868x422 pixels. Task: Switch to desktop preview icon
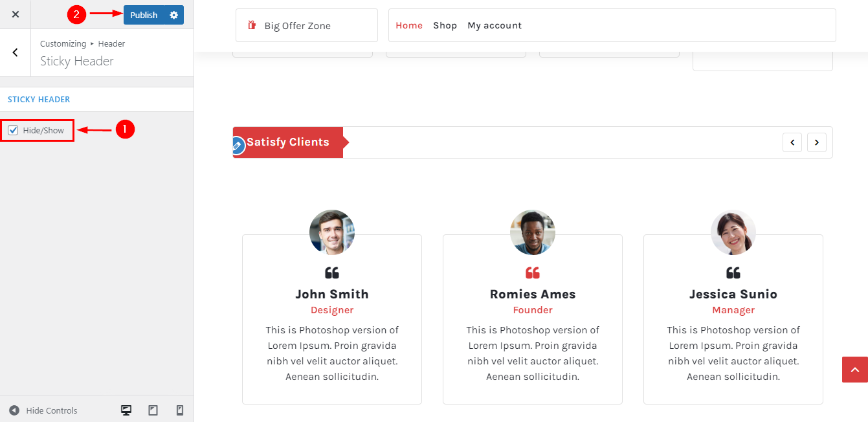click(x=126, y=410)
